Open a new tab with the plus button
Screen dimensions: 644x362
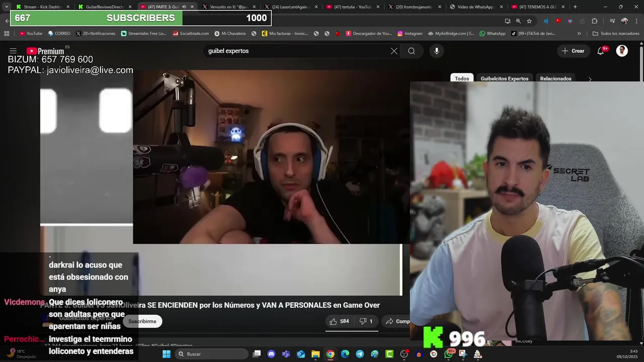coord(575,7)
